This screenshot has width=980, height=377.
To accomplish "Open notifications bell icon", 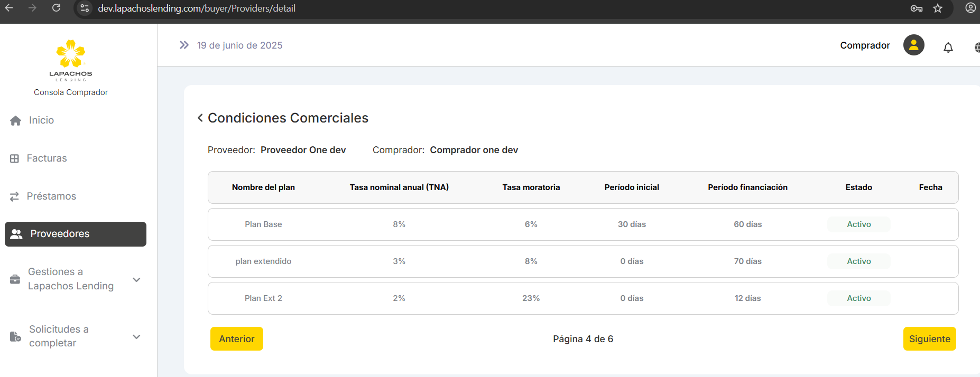I will coord(948,48).
